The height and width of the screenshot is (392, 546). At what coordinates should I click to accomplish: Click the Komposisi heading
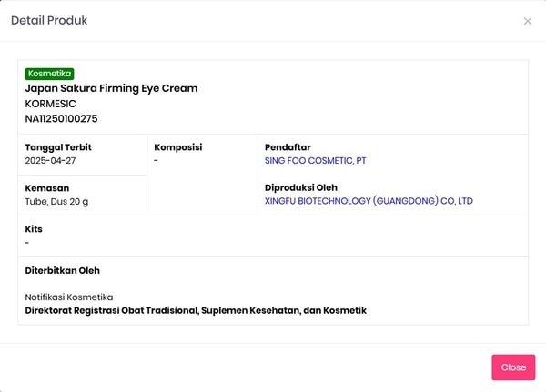click(x=177, y=147)
